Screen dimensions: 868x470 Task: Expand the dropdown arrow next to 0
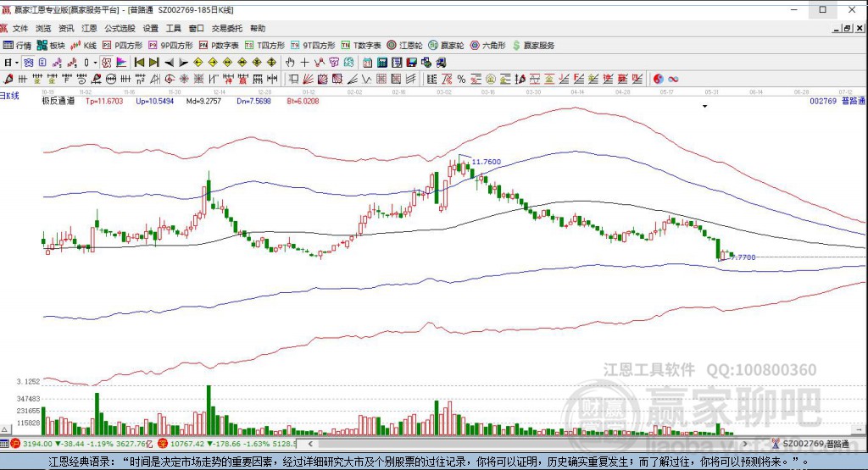(95, 63)
